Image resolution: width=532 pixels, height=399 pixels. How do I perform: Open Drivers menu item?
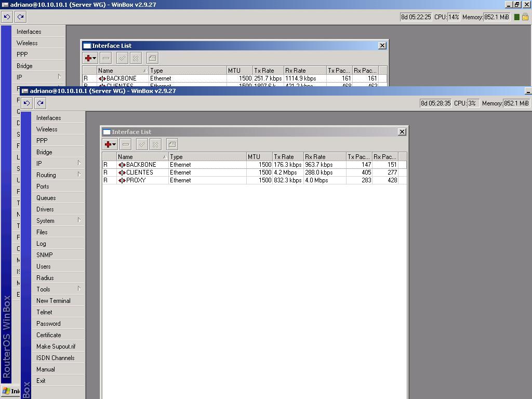pyautogui.click(x=58, y=209)
